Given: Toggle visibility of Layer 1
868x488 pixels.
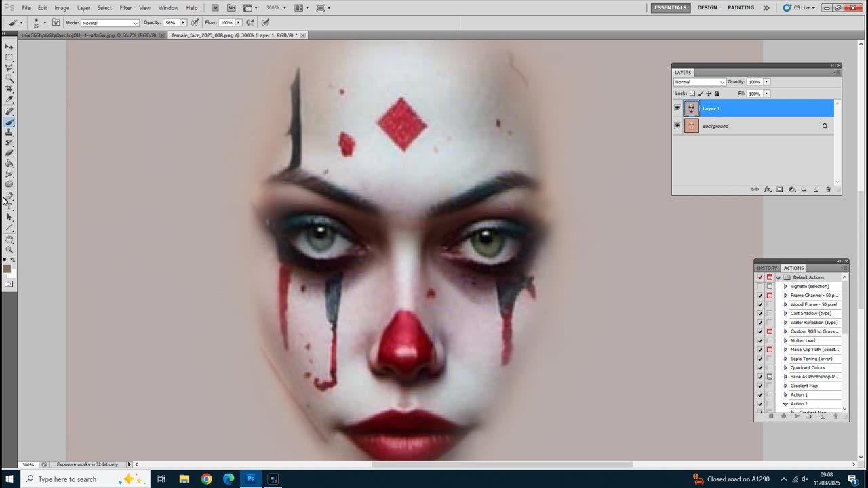Looking at the screenshot, I should (x=677, y=108).
